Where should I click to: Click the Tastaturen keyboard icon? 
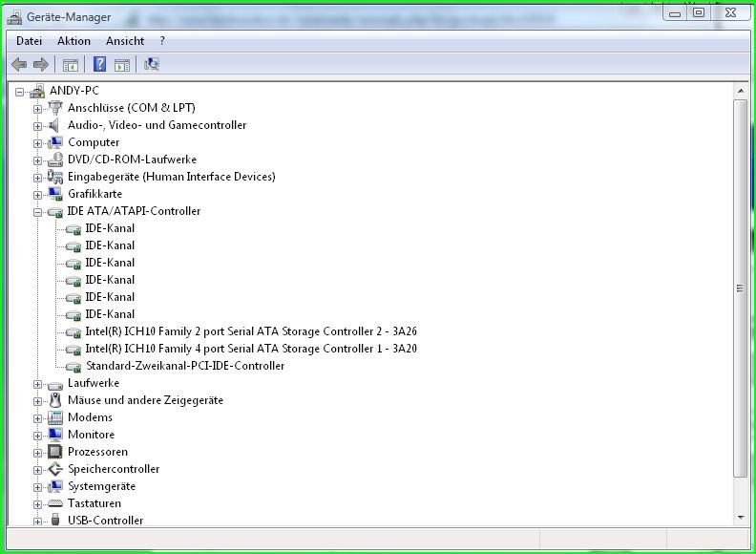point(55,503)
